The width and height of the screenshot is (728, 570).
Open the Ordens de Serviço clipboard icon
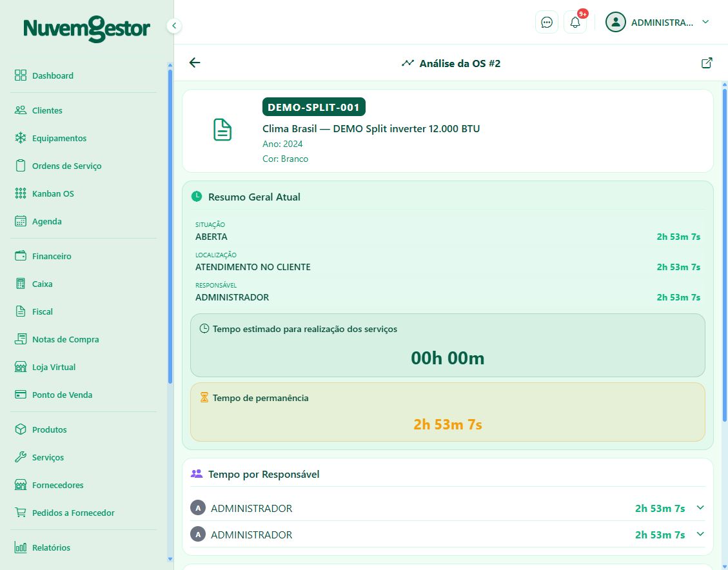21,166
